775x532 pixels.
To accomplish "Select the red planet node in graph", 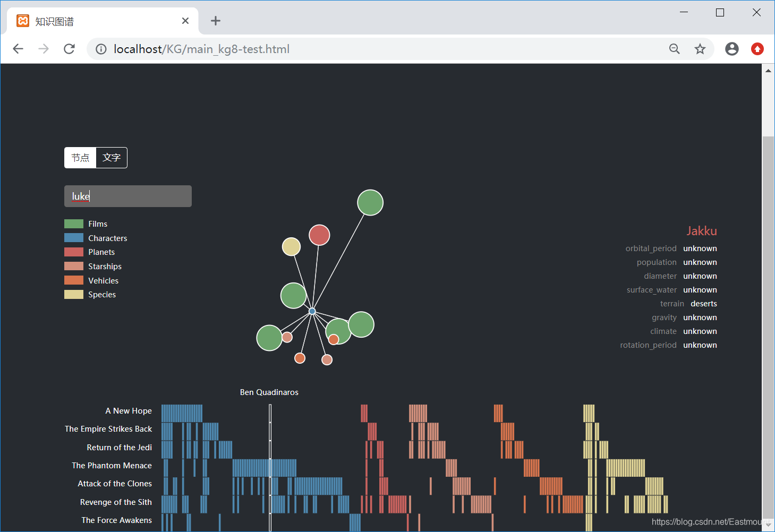I will click(x=319, y=235).
